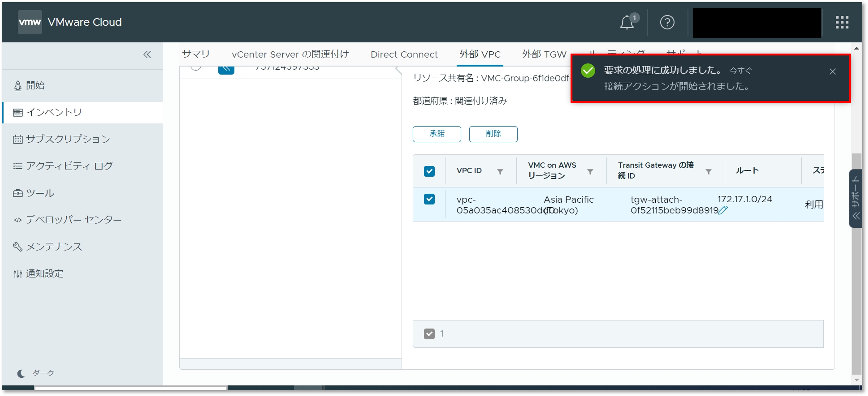Click the green success check icon
Image resolution: width=868 pixels, height=396 pixels.
[x=588, y=71]
